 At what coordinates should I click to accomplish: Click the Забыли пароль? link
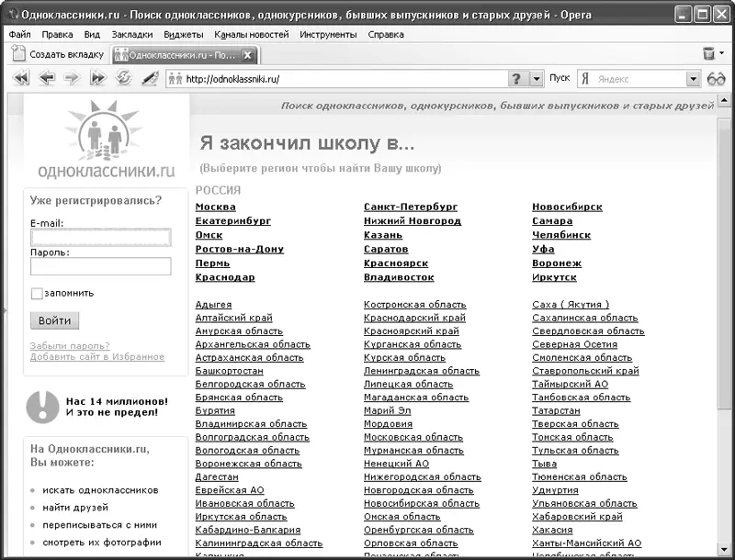[70, 346]
